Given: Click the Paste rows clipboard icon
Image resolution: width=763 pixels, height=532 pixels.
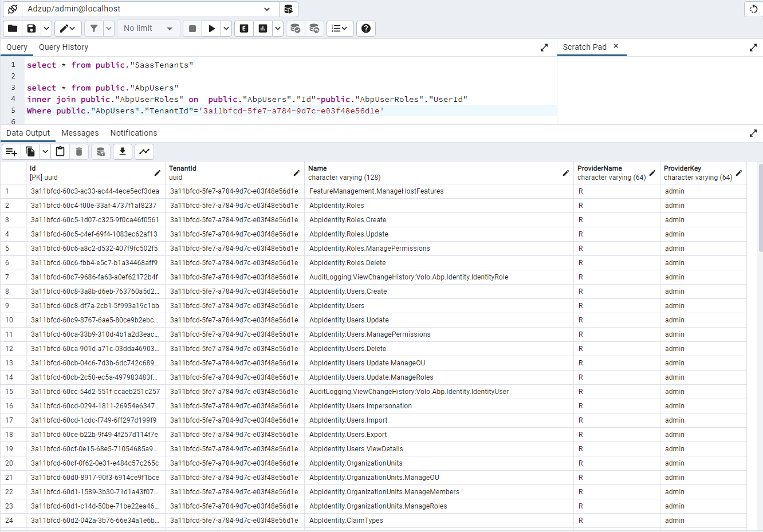Looking at the screenshot, I should pos(60,152).
